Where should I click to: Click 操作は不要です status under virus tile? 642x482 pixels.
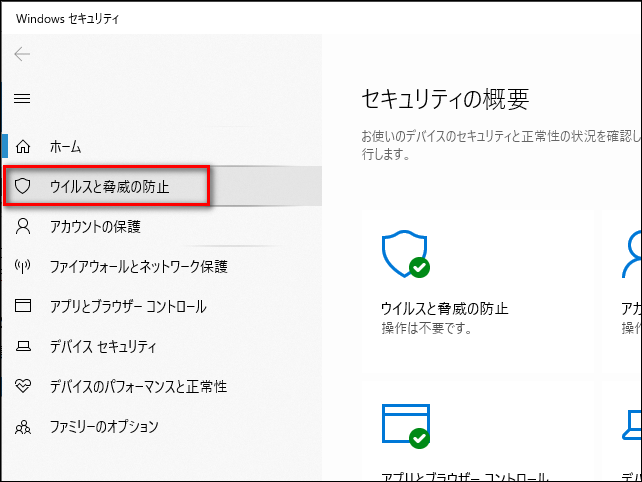[426, 328]
